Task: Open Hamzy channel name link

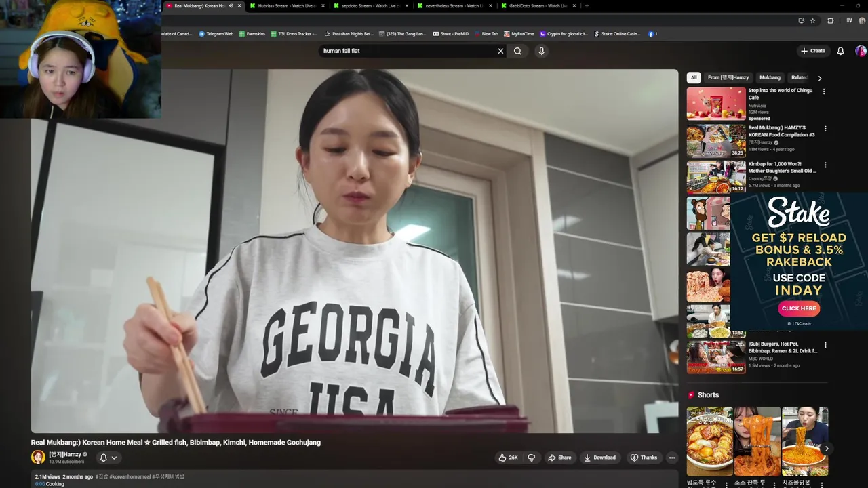Action: (x=65, y=455)
